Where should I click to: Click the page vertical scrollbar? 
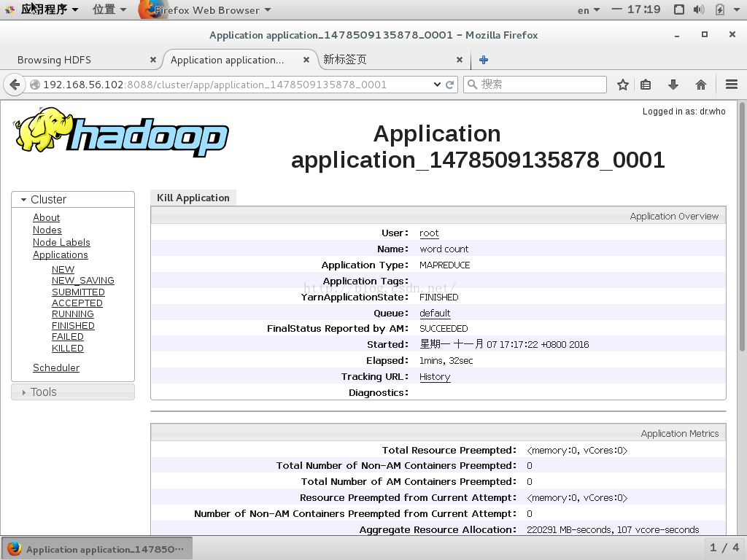742,227
